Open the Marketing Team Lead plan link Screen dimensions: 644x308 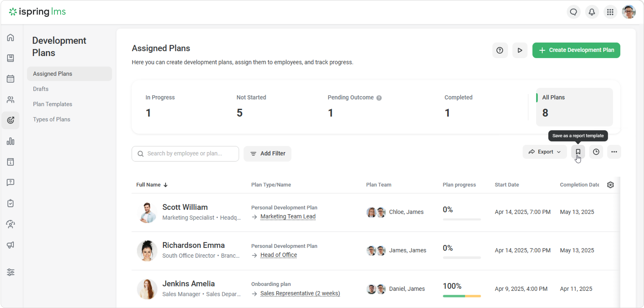point(288,216)
